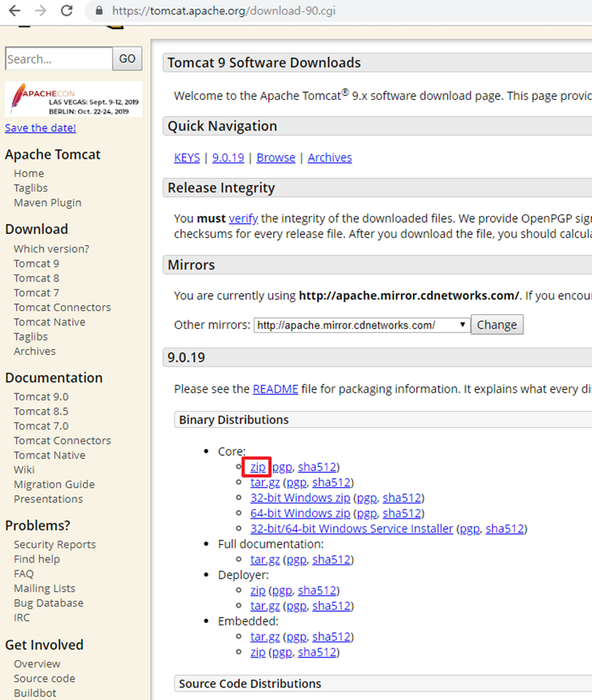Jump to 9.0.19 via quick navigation

[228, 158]
